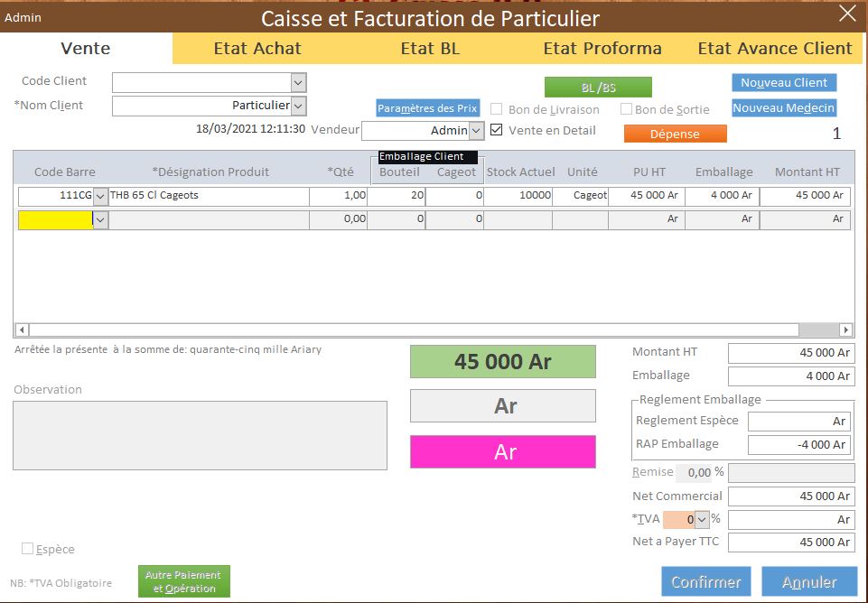
Task: Enable the Espèce checkbox
Action: 27,549
